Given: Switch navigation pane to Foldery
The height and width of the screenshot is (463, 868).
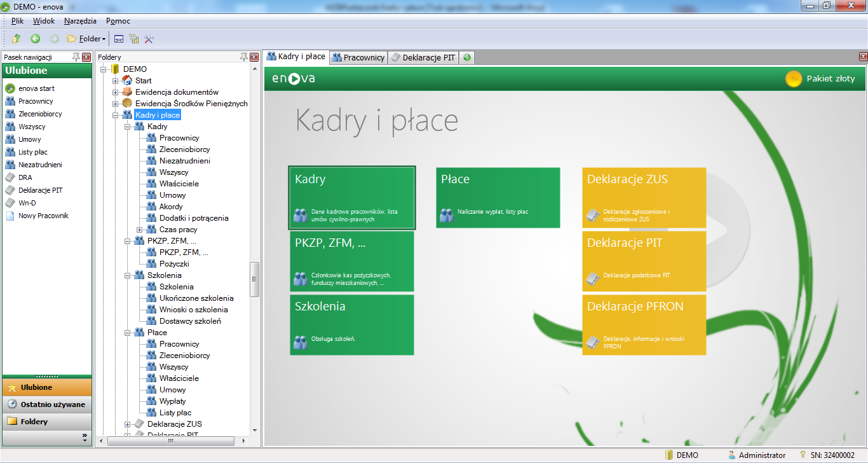Looking at the screenshot, I should [47, 422].
